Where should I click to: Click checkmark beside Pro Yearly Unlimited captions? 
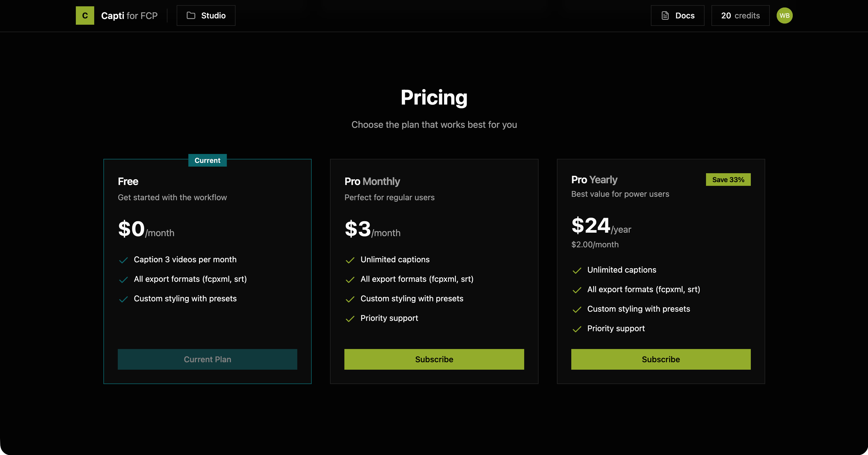(x=577, y=271)
